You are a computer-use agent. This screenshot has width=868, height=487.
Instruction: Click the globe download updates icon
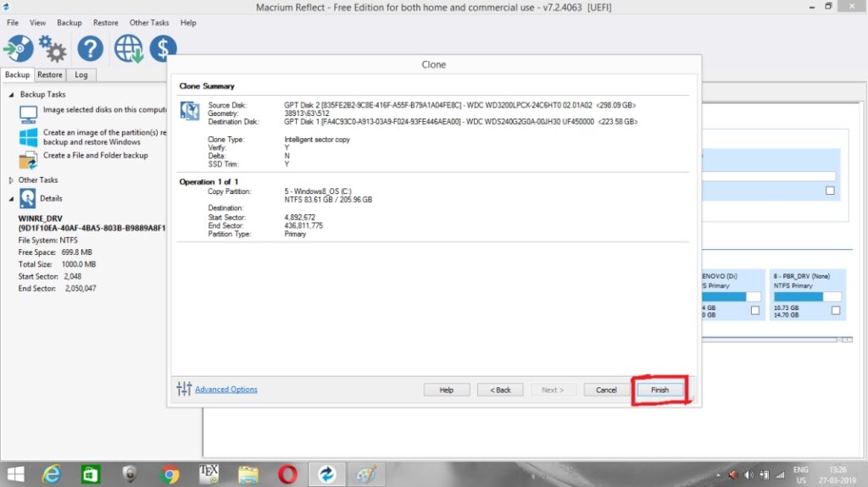pos(129,49)
